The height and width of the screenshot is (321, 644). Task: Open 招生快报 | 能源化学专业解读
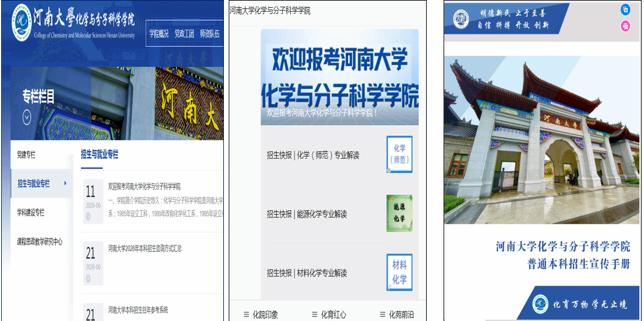(307, 214)
